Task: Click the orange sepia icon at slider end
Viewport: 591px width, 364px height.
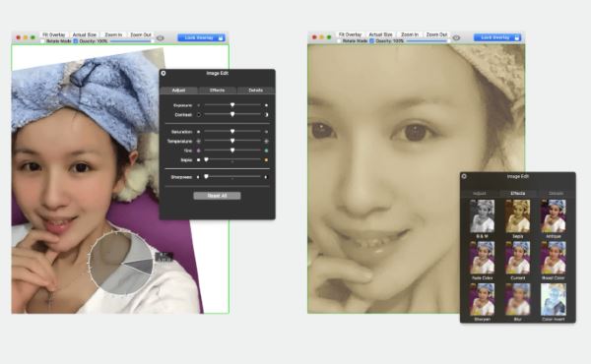Action: coord(266,160)
